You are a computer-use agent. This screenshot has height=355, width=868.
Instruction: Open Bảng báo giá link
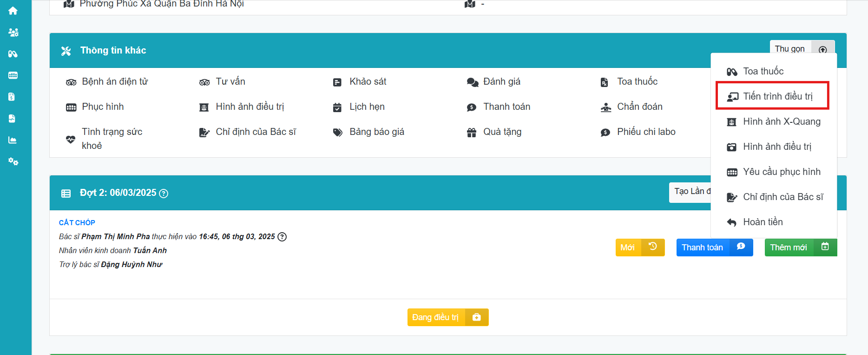(376, 132)
